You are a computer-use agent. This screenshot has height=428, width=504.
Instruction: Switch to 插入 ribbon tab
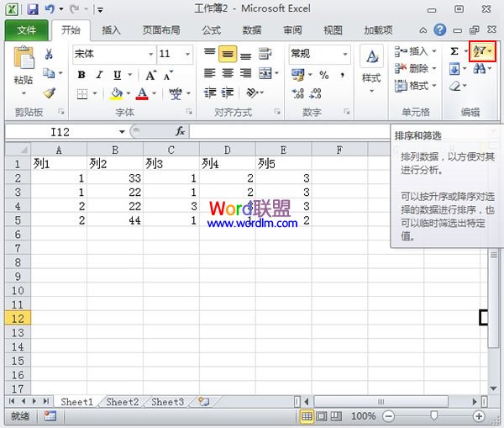click(111, 30)
